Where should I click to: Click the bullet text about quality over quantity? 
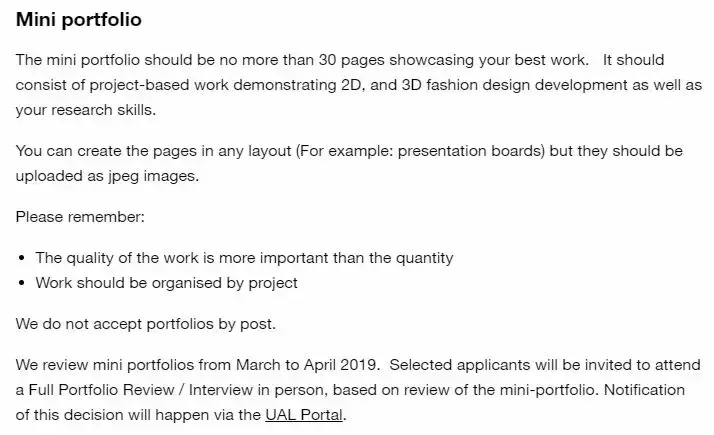(x=244, y=258)
